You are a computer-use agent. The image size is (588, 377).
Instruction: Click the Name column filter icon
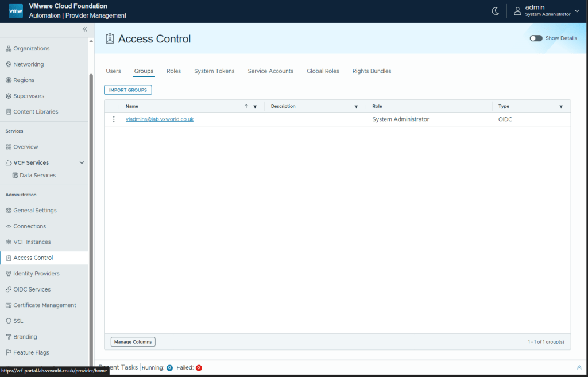tap(255, 107)
